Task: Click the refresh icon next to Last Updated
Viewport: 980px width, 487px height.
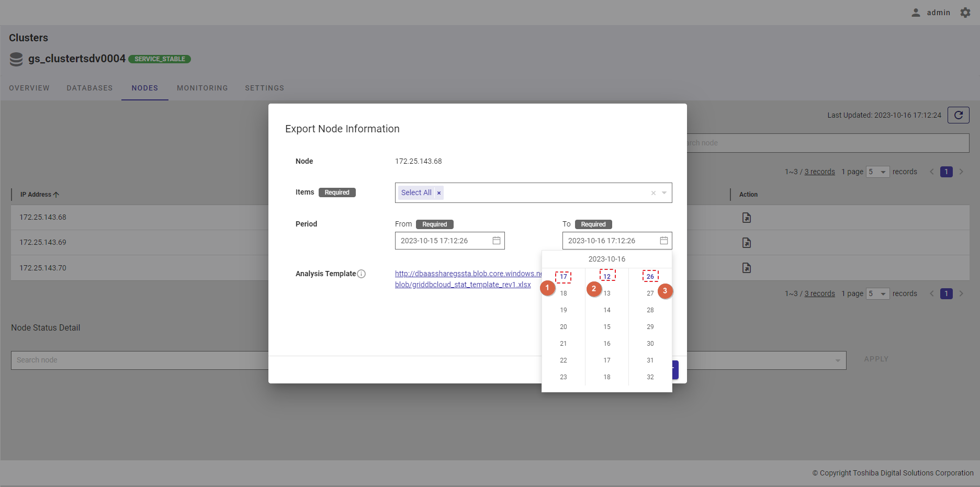Action: pyautogui.click(x=958, y=115)
